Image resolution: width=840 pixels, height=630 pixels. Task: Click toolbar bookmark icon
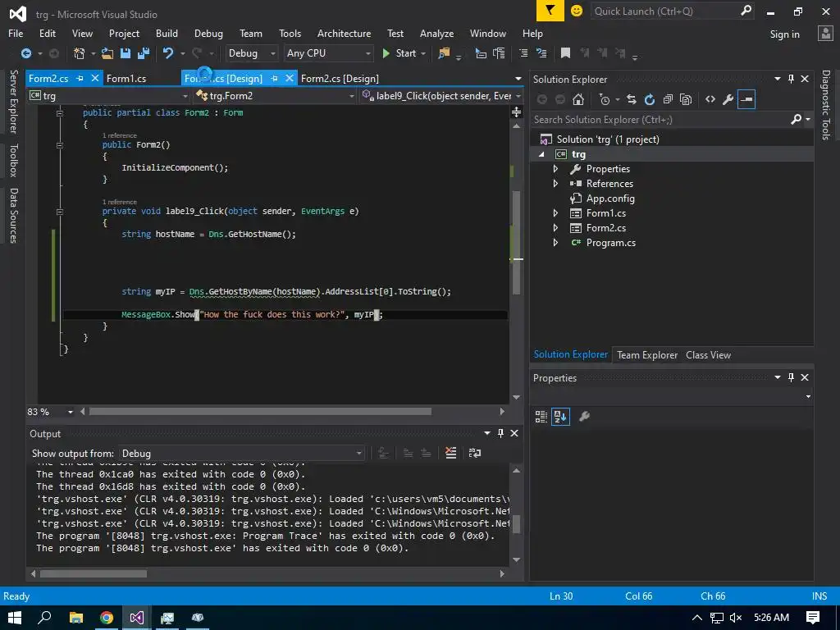click(565, 53)
